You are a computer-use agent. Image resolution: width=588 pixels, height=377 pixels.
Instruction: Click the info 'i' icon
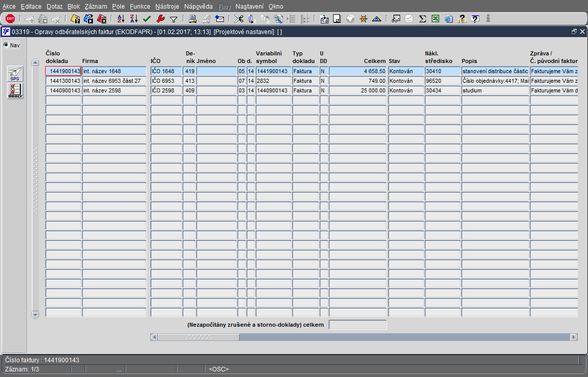[x=488, y=18]
